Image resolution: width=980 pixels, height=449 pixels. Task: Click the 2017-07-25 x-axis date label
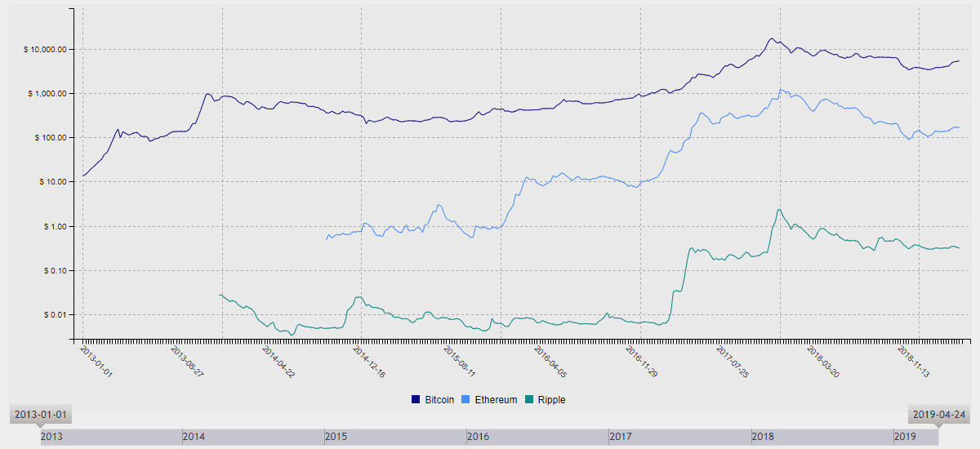[x=733, y=361]
